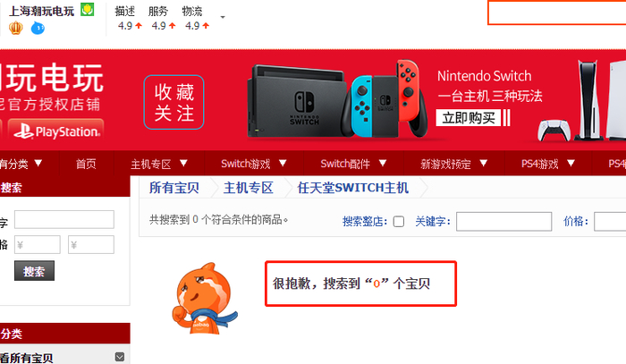The width and height of the screenshot is (626, 364).
Task: Click the 收藏关注 follow shop badge
Action: (173, 102)
